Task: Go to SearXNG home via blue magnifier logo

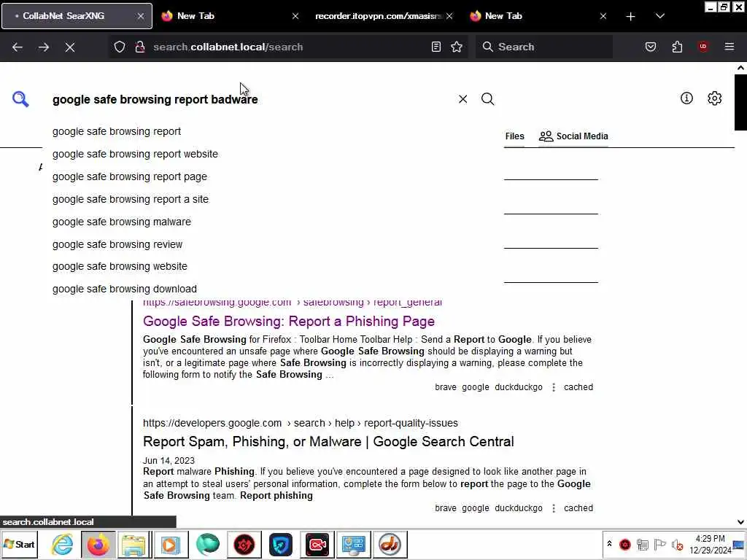Action: (20, 99)
